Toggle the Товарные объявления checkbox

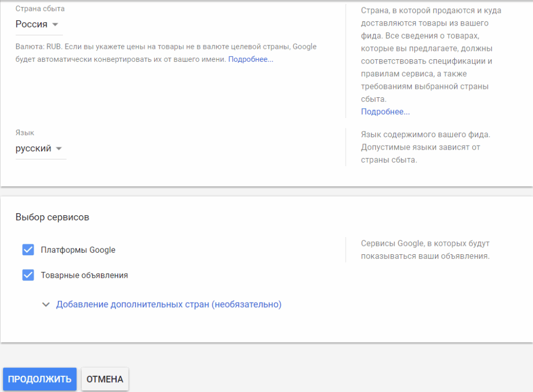coord(28,276)
